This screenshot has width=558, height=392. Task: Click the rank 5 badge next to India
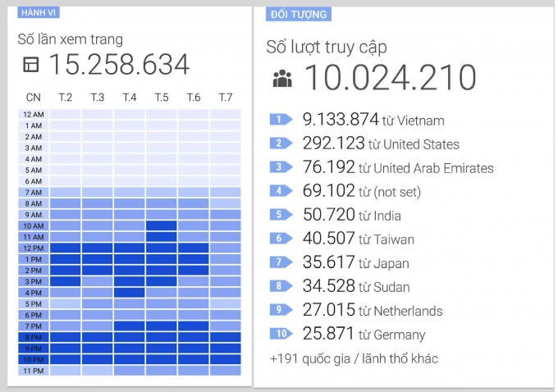tap(281, 215)
